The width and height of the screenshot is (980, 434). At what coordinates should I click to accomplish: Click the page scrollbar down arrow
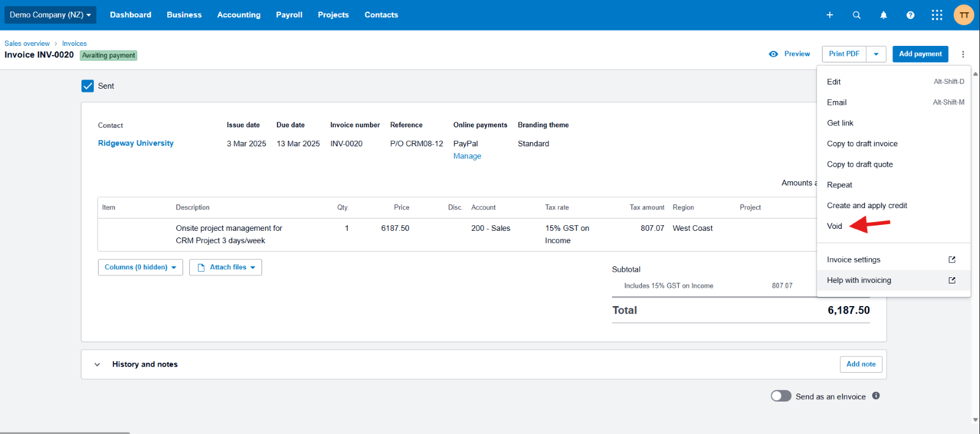coord(975,420)
